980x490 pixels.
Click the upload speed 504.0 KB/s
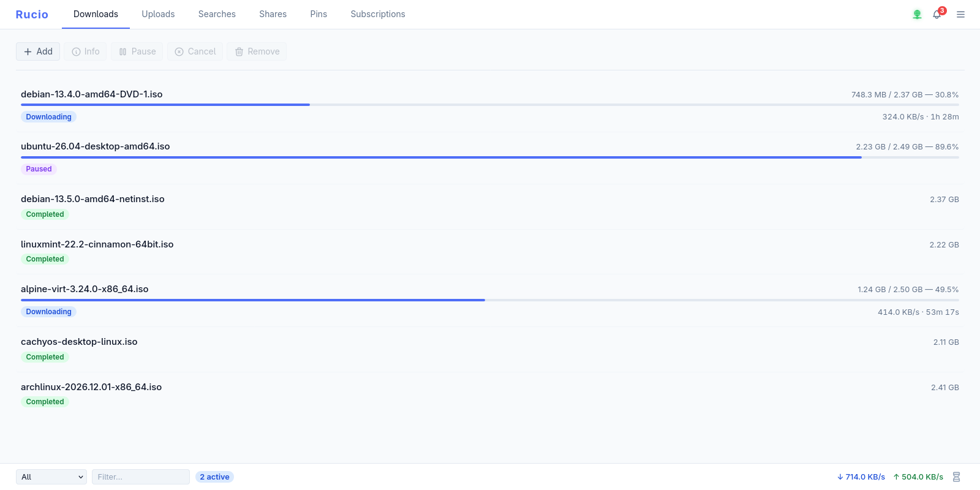pyautogui.click(x=918, y=477)
